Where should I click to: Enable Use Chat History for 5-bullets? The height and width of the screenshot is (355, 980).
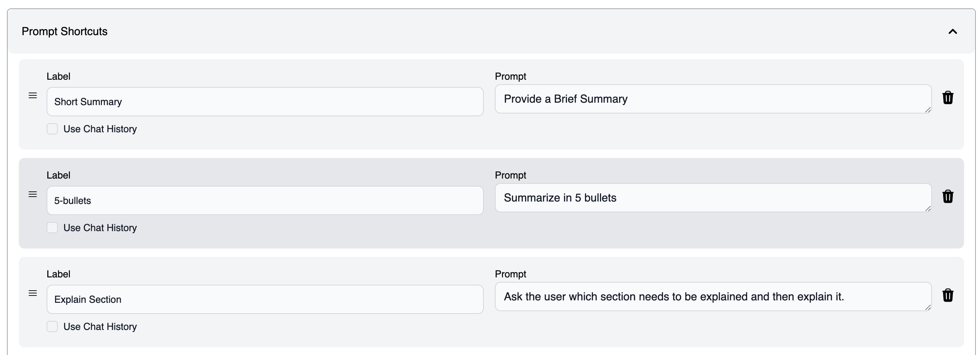[x=52, y=228]
